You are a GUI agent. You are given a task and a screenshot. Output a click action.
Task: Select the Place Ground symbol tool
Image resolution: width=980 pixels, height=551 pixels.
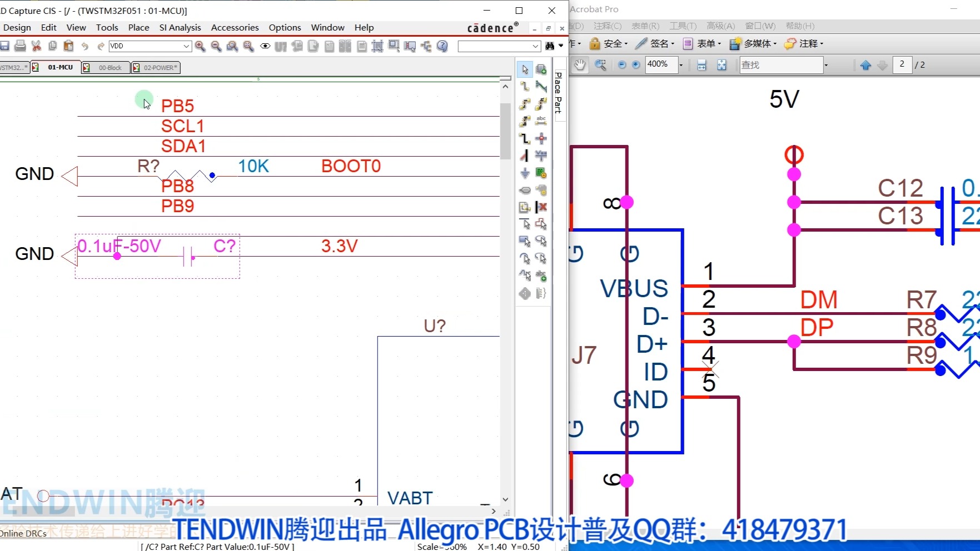pos(525,173)
